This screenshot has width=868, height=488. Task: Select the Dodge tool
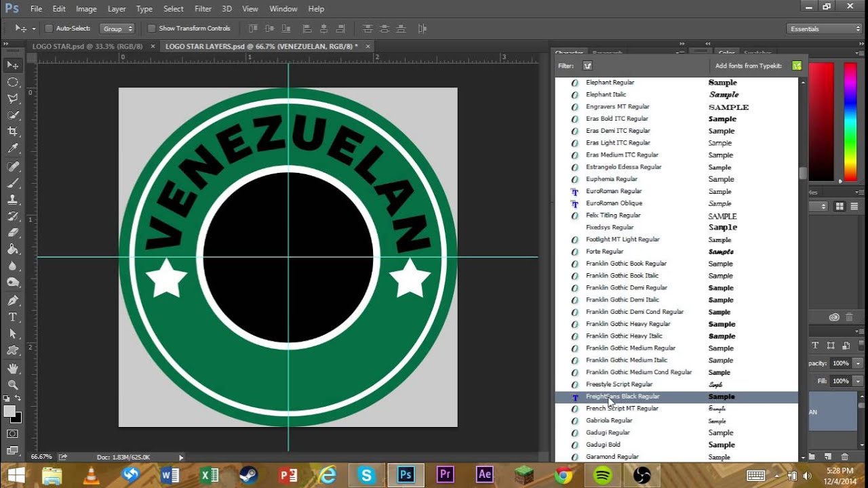click(13, 283)
